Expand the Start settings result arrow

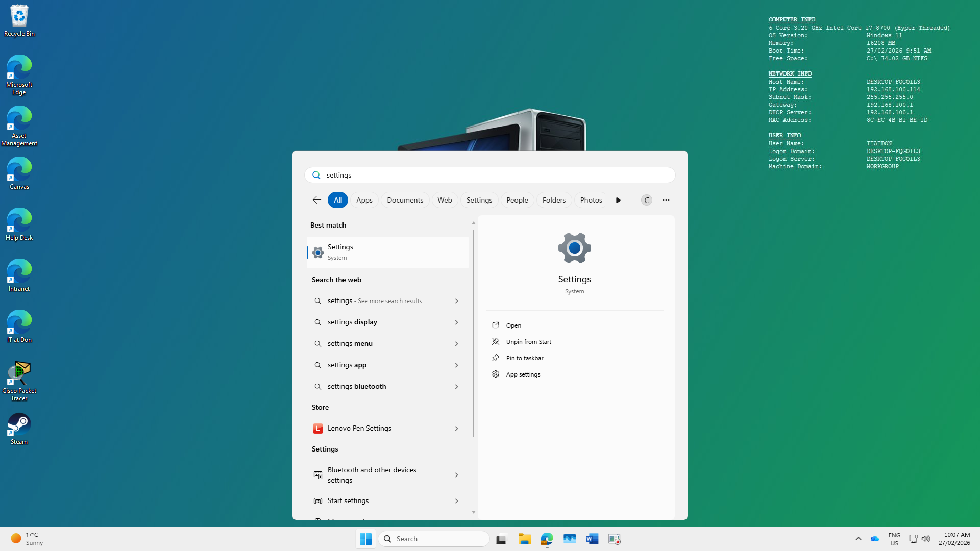pyautogui.click(x=456, y=501)
